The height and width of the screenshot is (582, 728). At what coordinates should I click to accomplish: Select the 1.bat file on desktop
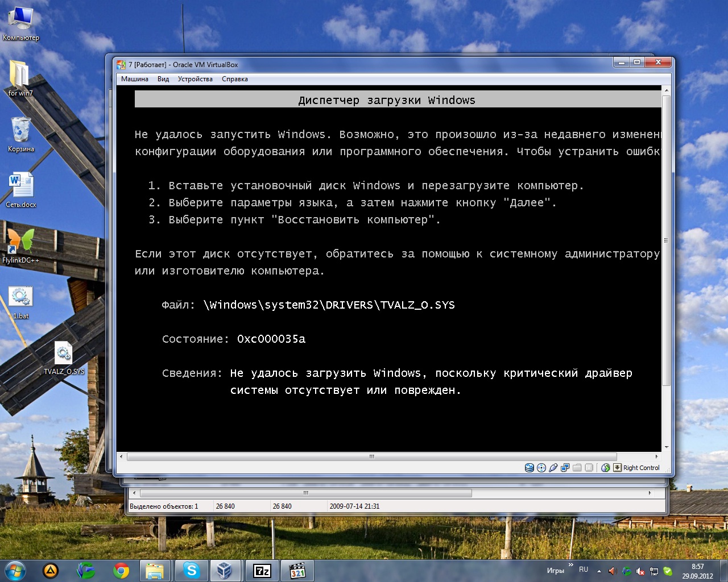point(21,302)
